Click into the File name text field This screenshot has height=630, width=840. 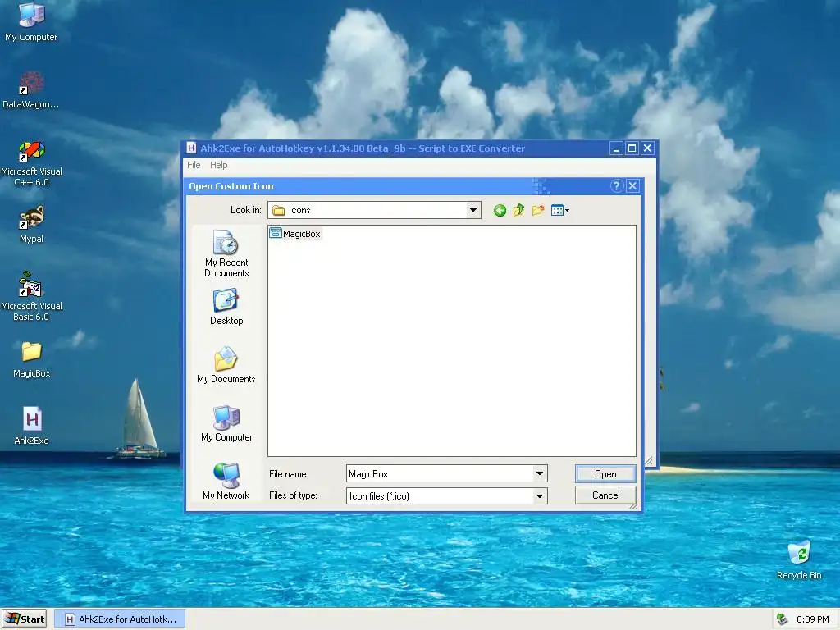(x=440, y=473)
